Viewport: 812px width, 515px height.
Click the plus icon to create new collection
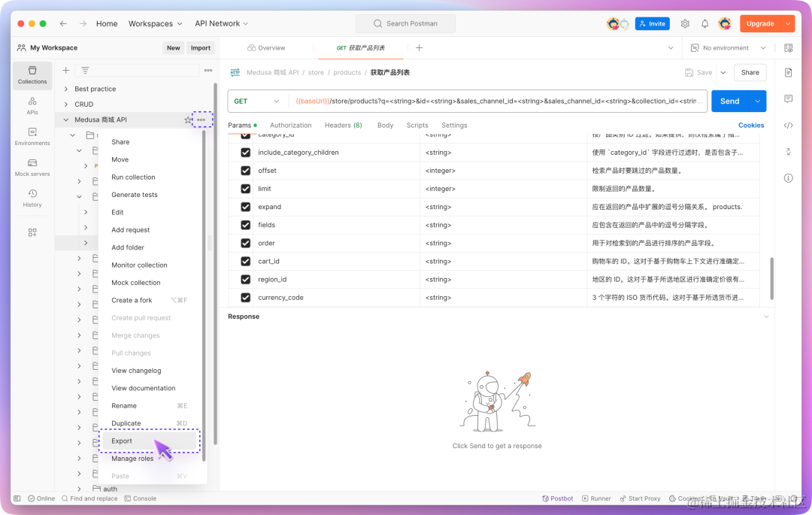coord(65,71)
